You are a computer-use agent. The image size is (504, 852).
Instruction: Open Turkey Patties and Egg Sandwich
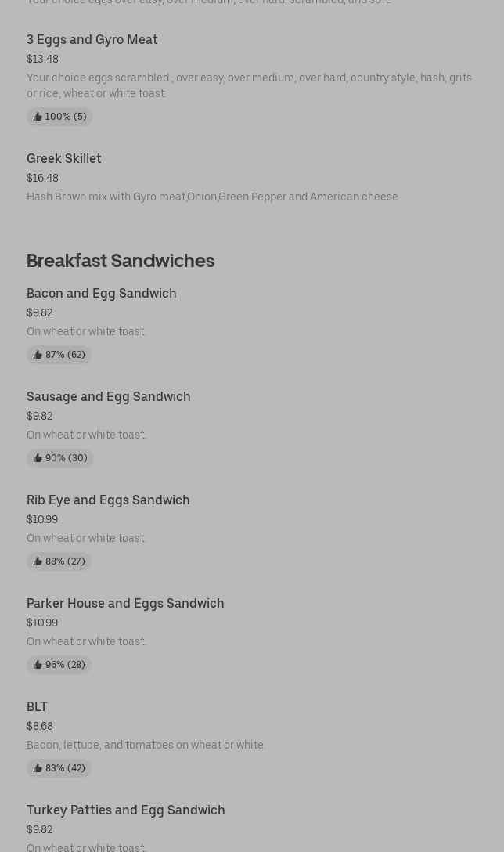tap(126, 810)
